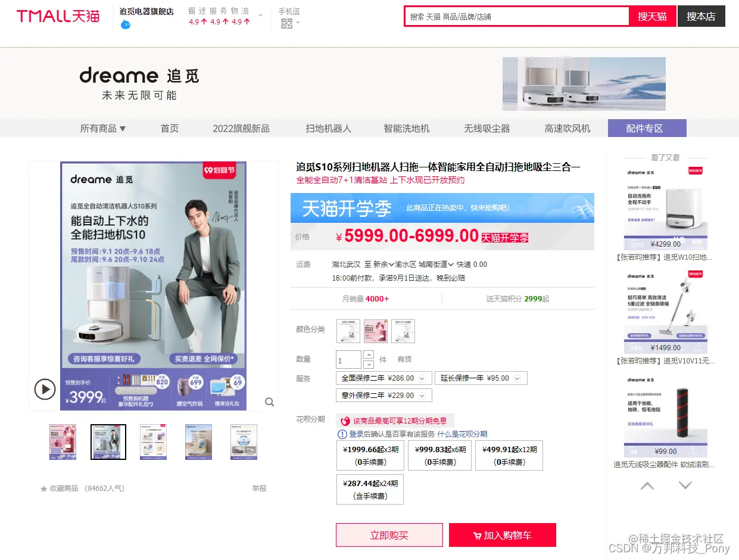The height and width of the screenshot is (560, 739).
Task: Click the store banner robot vacuum image
Action: (x=584, y=84)
